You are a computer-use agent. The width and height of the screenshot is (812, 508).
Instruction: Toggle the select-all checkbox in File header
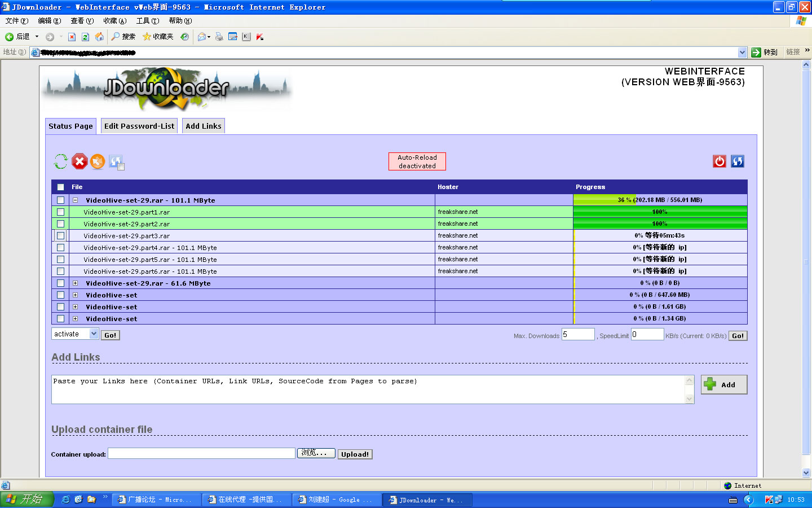[60, 187]
